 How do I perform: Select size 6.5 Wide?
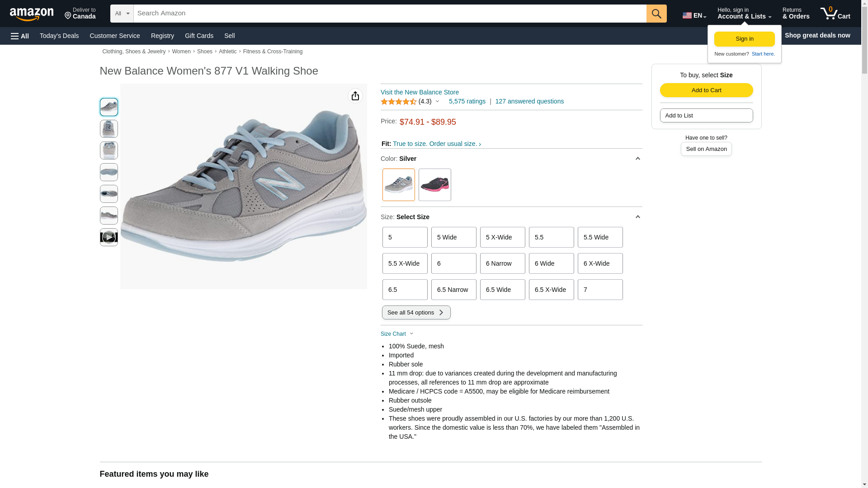[x=502, y=290]
